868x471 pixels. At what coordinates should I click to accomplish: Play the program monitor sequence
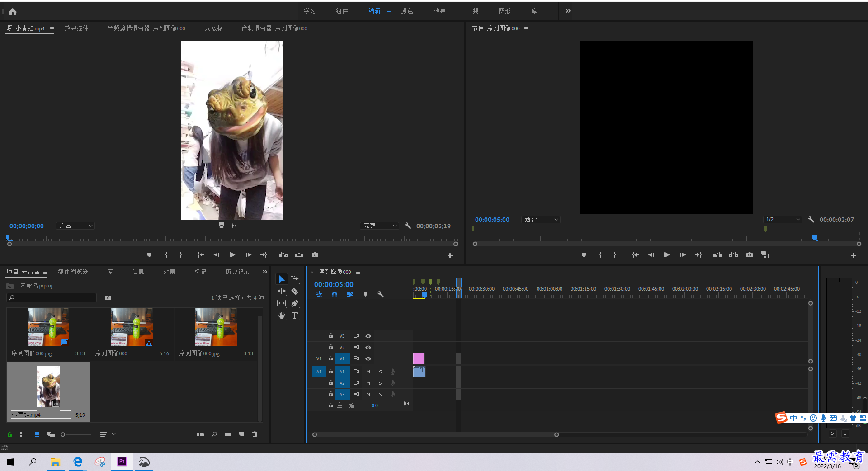[666, 255]
